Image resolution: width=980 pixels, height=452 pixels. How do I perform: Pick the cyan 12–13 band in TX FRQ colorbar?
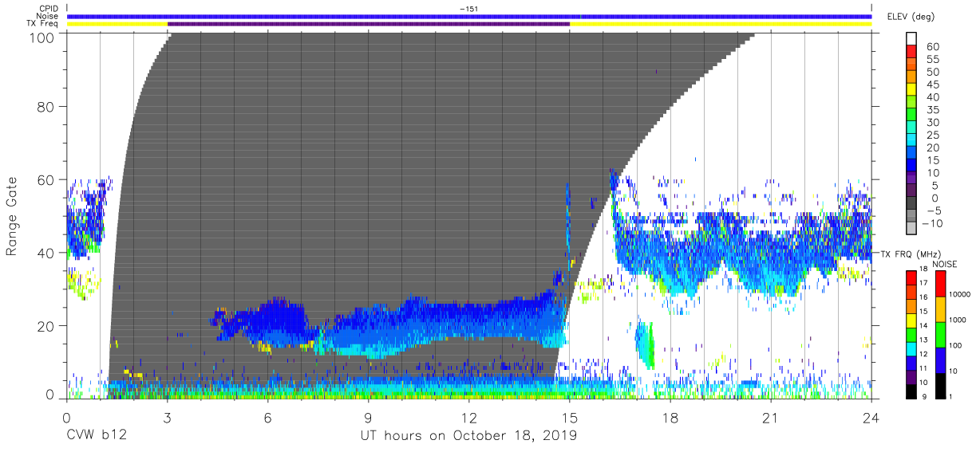click(911, 348)
